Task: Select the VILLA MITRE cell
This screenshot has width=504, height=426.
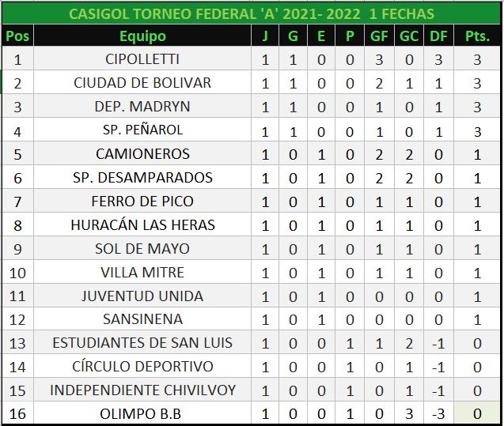Action: 142,273
